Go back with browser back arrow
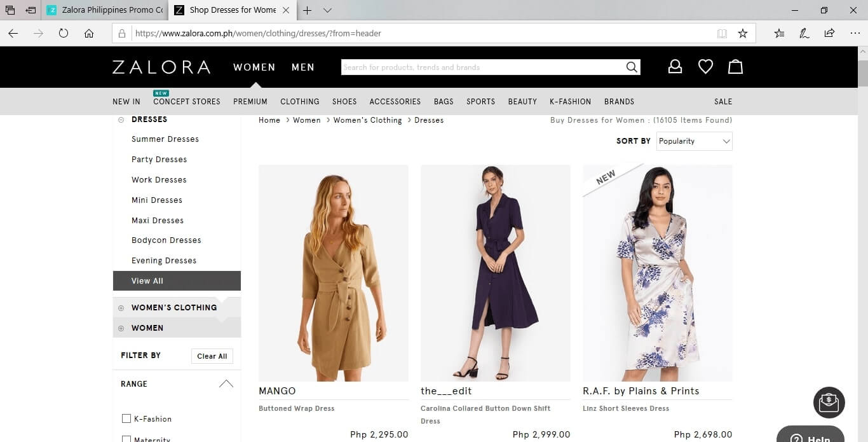Viewport: 868px width, 442px height. point(13,33)
